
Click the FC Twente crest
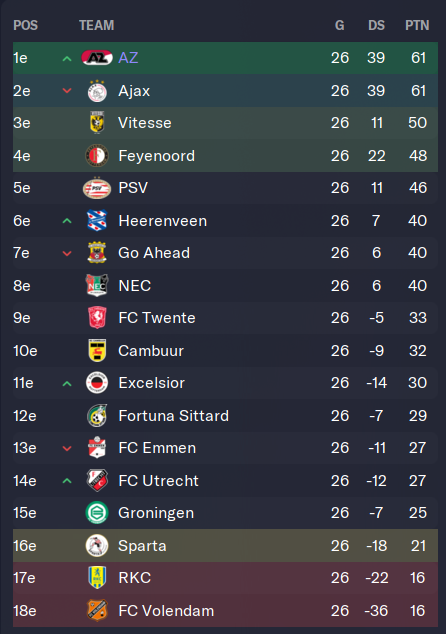(x=97, y=317)
